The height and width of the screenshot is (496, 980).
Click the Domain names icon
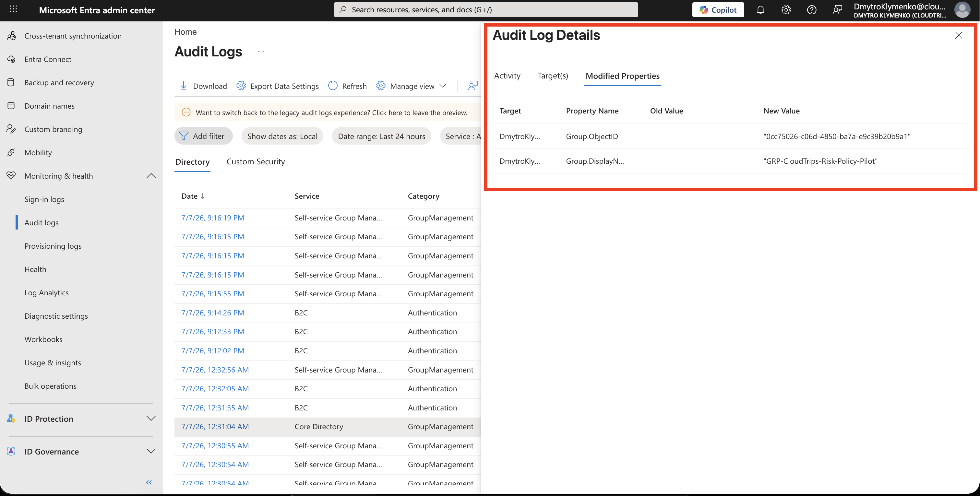click(11, 106)
